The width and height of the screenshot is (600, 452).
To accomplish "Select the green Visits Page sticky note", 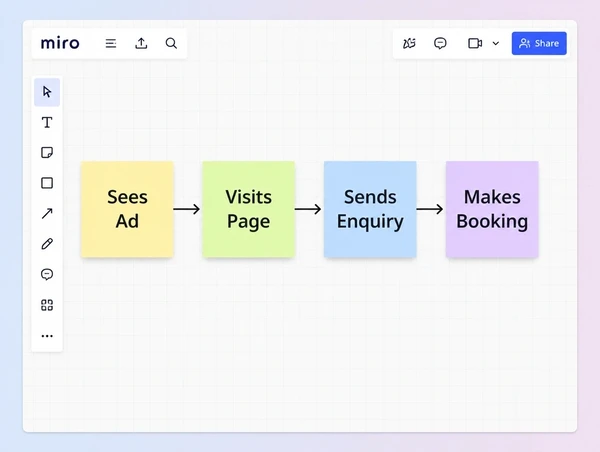I will [x=249, y=209].
